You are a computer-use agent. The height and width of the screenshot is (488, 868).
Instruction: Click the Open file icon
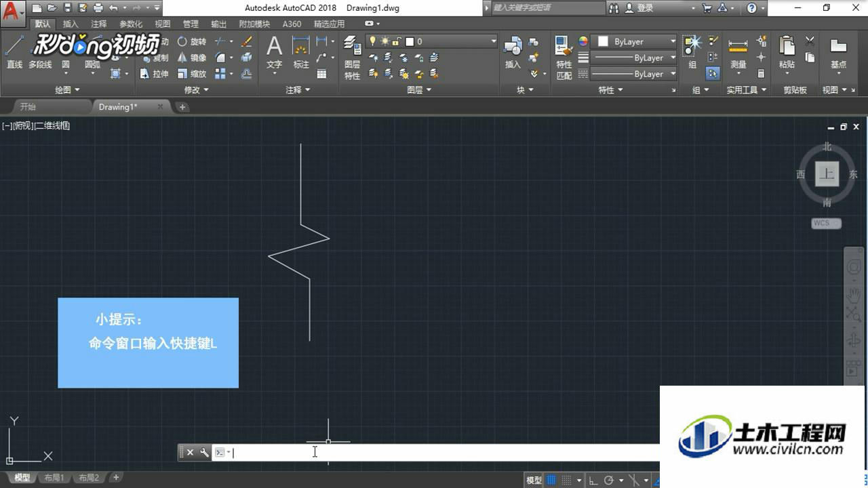point(53,8)
